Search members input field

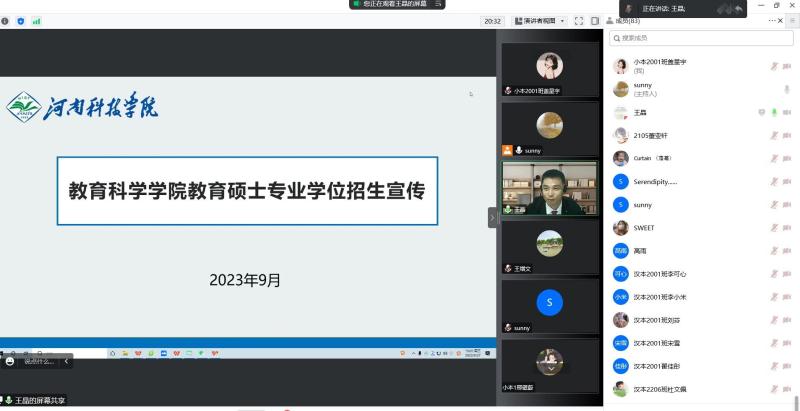pyautogui.click(x=701, y=38)
